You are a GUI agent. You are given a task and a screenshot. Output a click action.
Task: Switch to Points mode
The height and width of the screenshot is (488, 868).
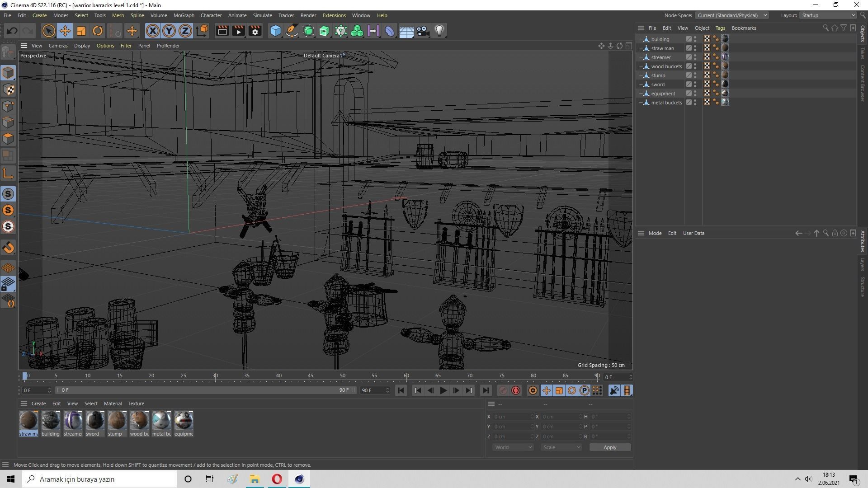[x=8, y=106]
